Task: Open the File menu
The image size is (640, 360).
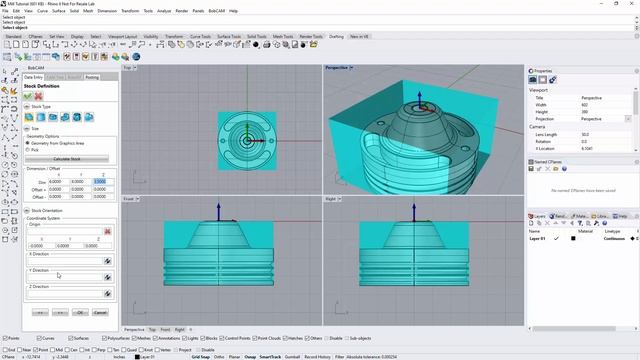Action: (5, 11)
